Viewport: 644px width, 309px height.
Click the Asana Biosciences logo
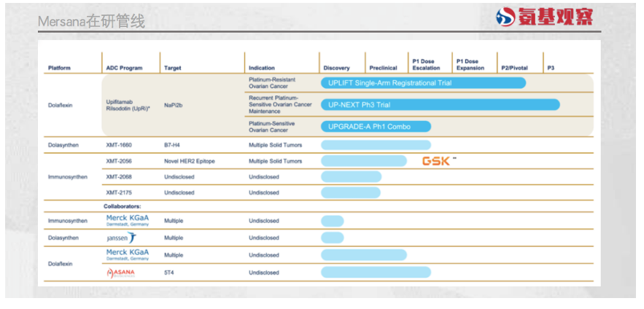point(121,273)
